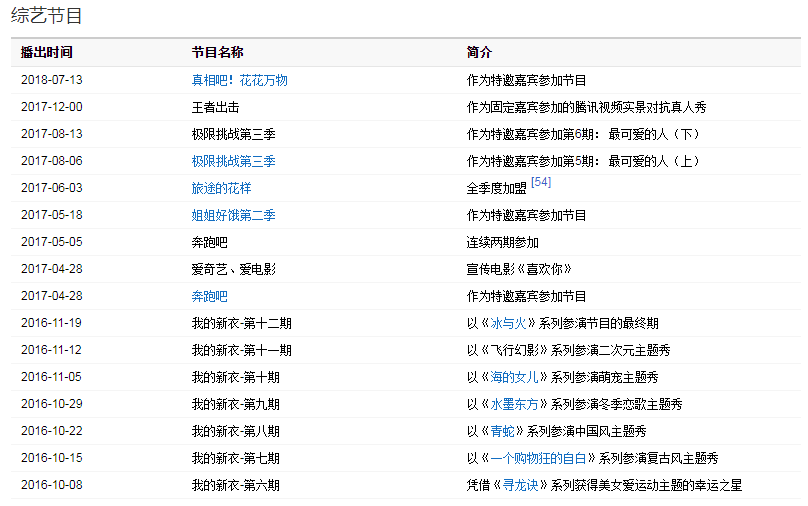Open citation reference [54]
808x506 pixels.
pyautogui.click(x=541, y=182)
